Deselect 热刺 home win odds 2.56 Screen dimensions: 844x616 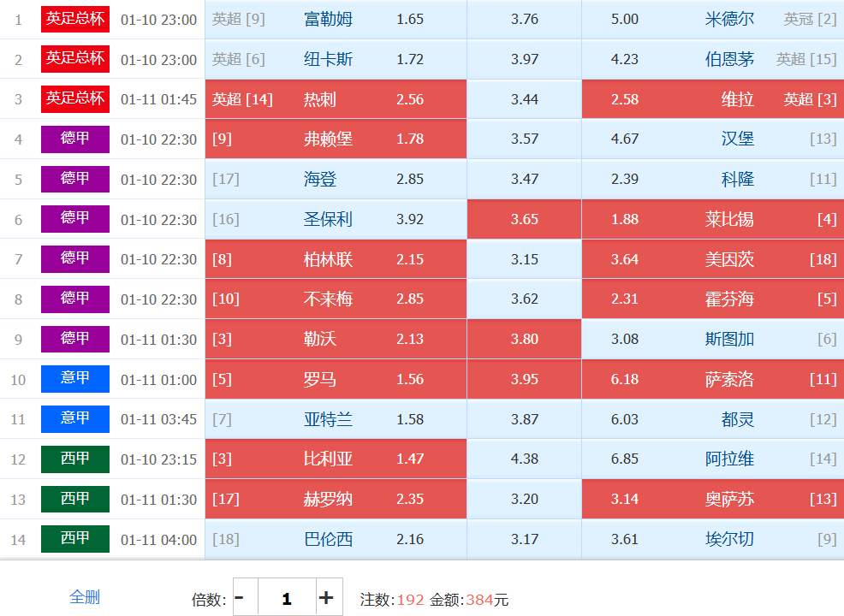pyautogui.click(x=336, y=99)
